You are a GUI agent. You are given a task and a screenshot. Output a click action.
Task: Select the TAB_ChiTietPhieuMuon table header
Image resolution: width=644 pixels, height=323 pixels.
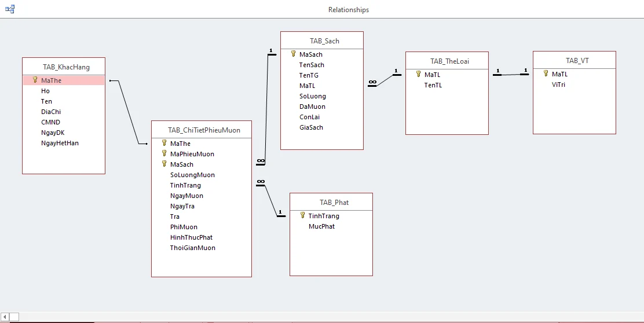[202, 130]
